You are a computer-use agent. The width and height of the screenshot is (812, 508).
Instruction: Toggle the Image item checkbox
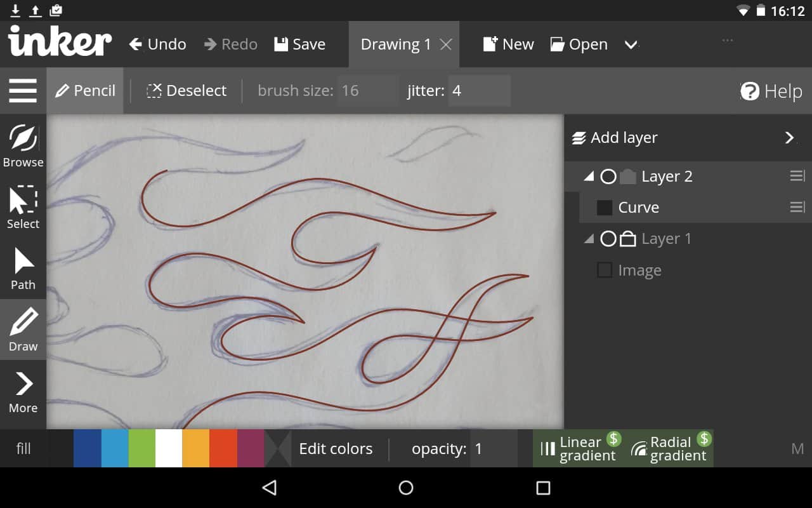coord(604,271)
